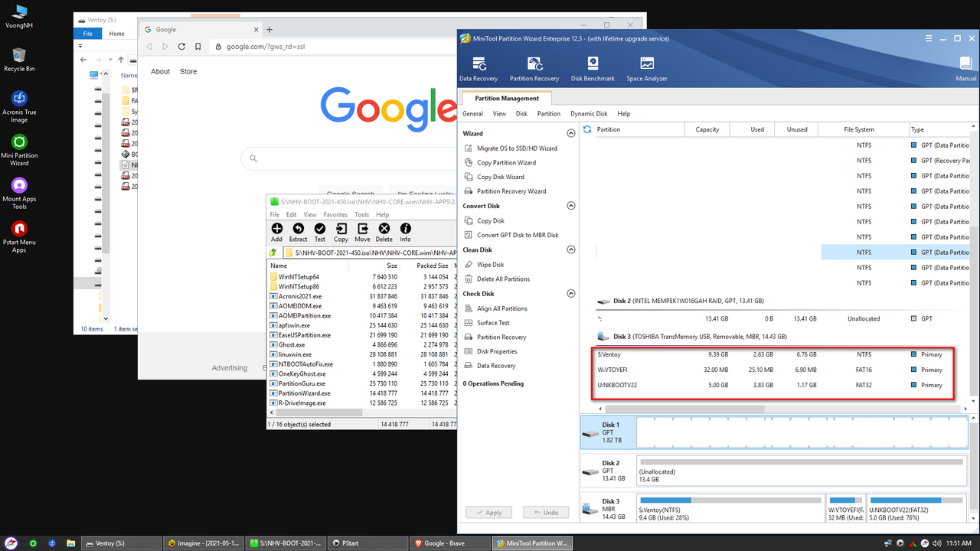This screenshot has height=551, width=980.
Task: Click the Windows Start button
Action: click(11, 543)
